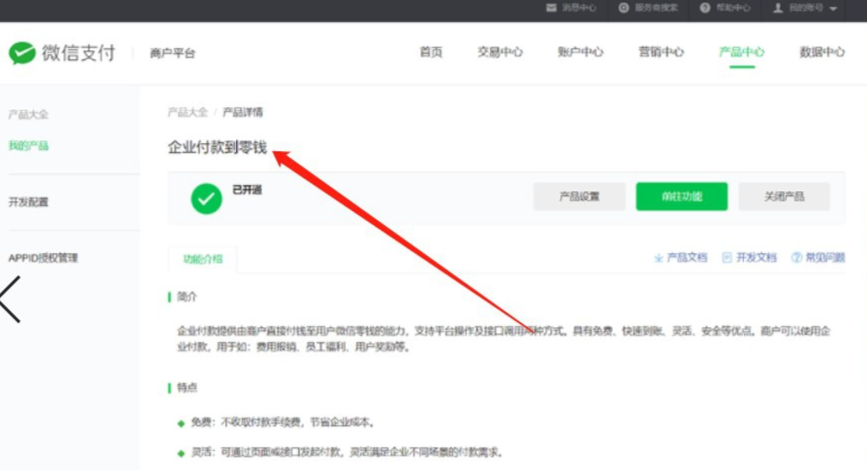Click the left chevron back arrow

coord(10,299)
